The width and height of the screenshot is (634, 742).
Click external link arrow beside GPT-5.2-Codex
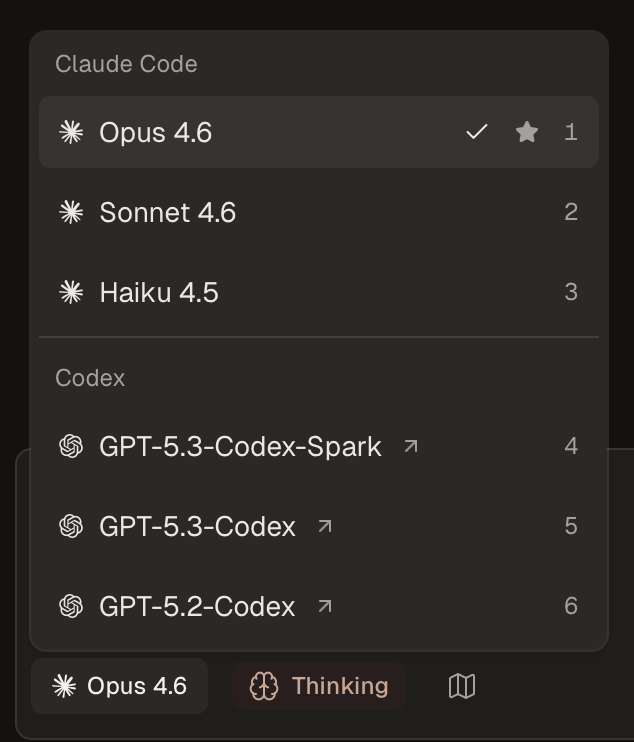click(325, 606)
